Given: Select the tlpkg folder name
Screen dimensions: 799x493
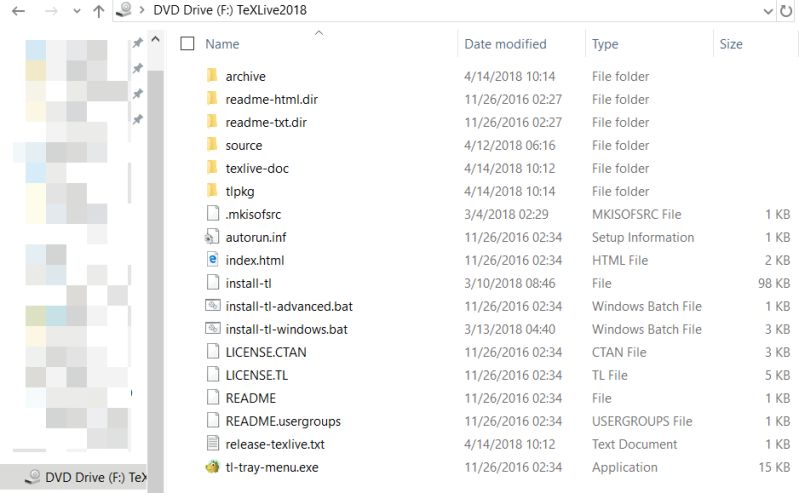Looking at the screenshot, I should coord(239,192).
